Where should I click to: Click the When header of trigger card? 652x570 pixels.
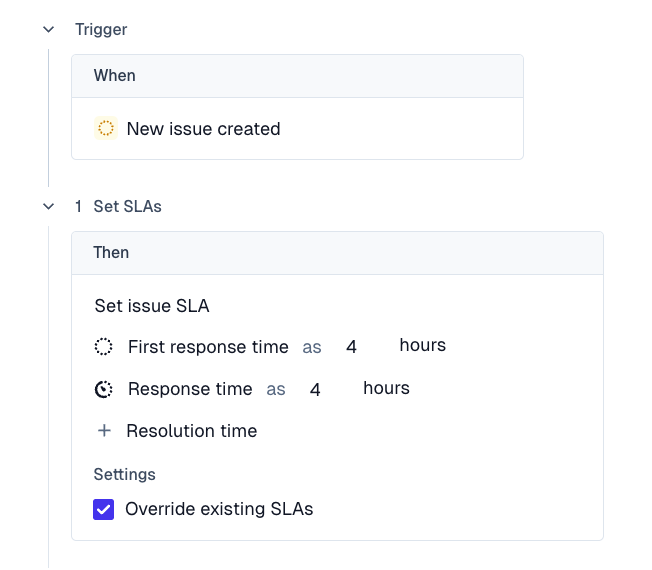(115, 76)
